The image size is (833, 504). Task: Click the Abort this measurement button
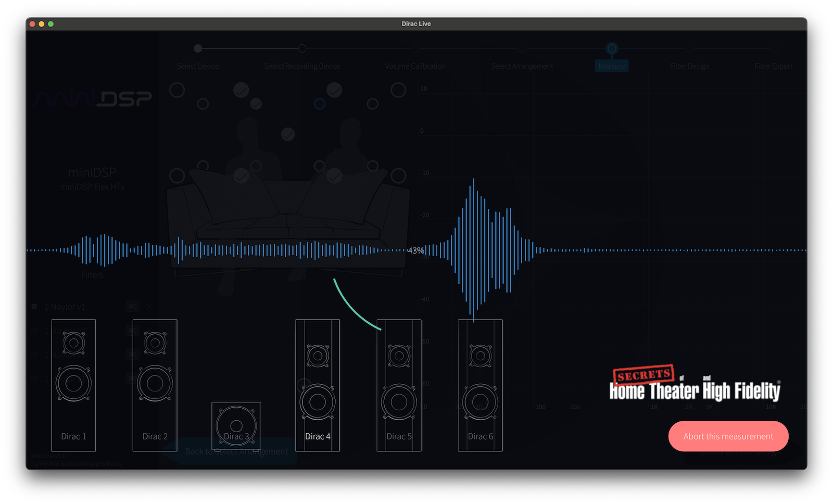click(x=728, y=436)
